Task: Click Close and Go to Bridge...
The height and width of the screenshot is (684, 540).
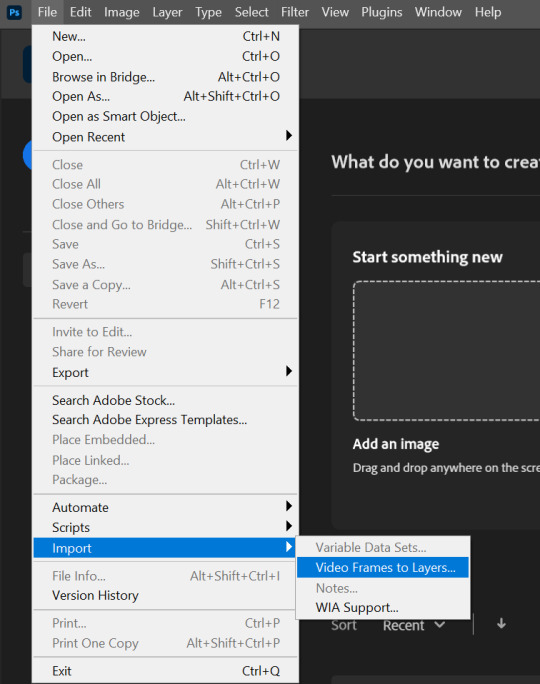Action: coord(165,225)
